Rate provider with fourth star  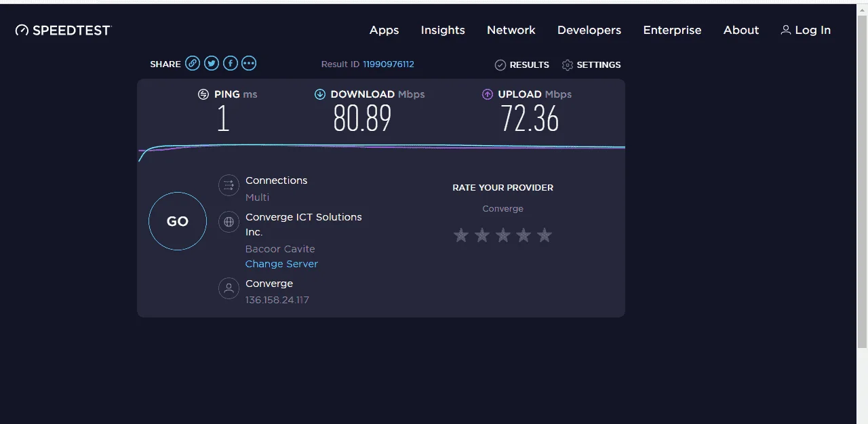click(x=524, y=235)
